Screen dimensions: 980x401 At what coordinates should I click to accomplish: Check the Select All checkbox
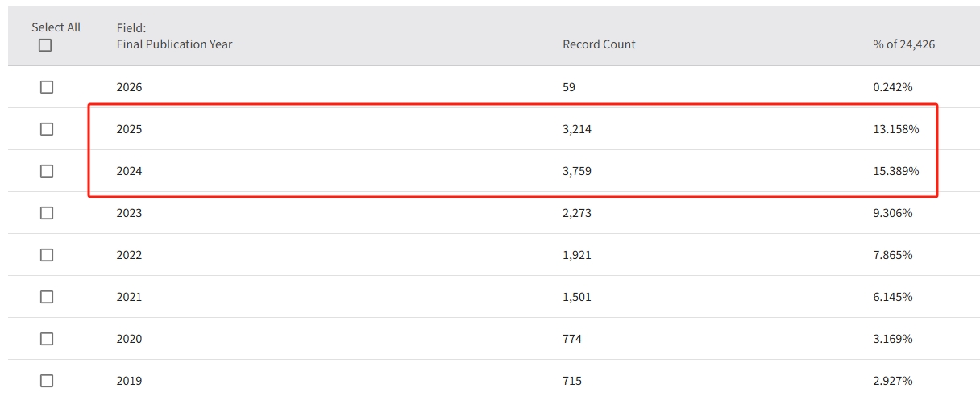pyautogui.click(x=45, y=46)
